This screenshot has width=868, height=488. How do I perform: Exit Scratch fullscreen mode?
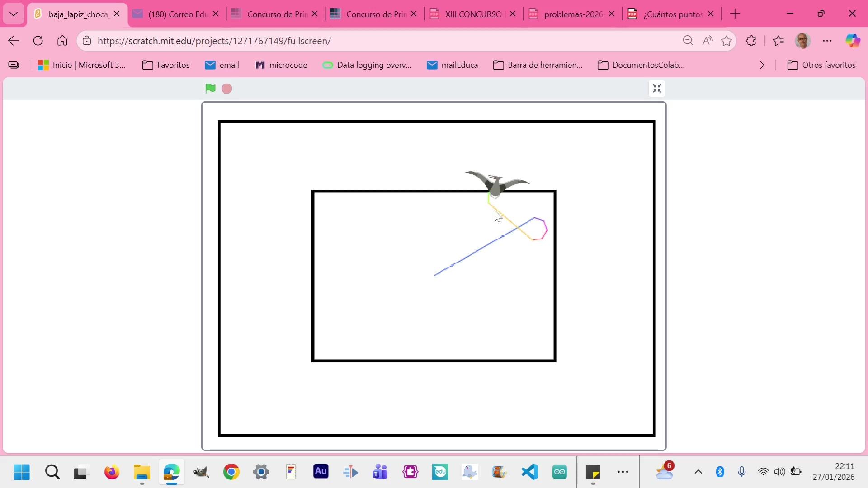tap(657, 89)
